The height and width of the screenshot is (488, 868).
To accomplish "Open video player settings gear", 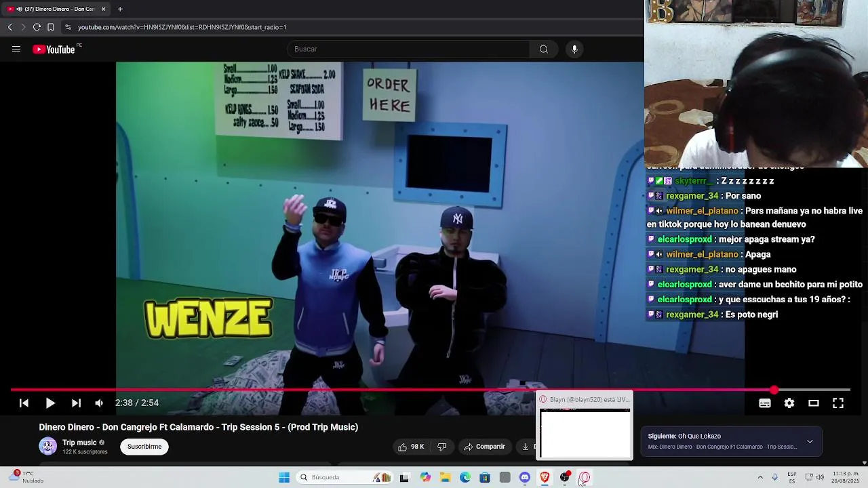I will (789, 403).
